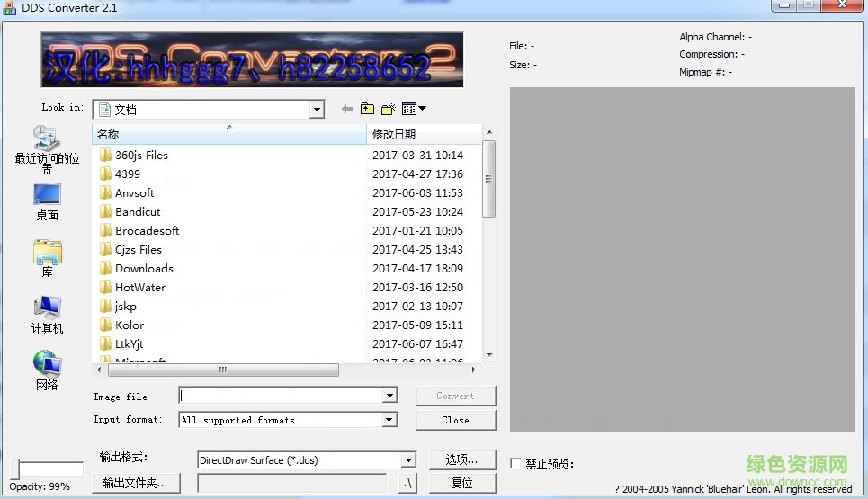Click the date 2017-06-07 16:47
Viewport: 868px width, 499px height.
click(x=417, y=343)
